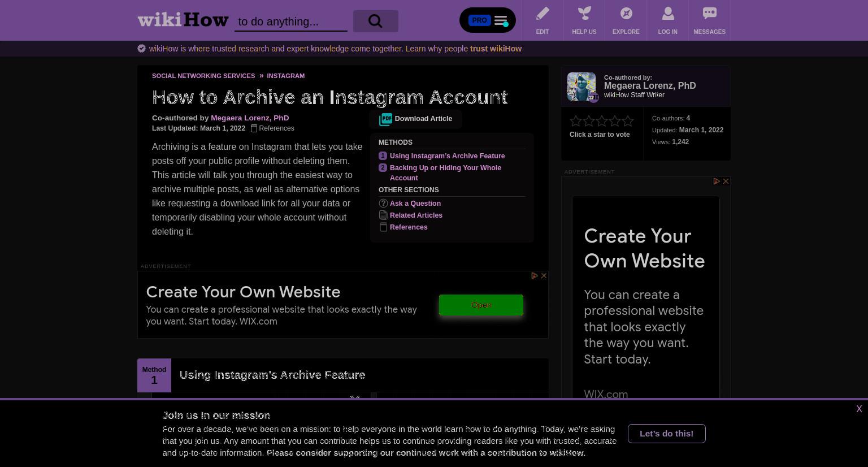Open the Log In profile menu

pyautogui.click(x=668, y=20)
